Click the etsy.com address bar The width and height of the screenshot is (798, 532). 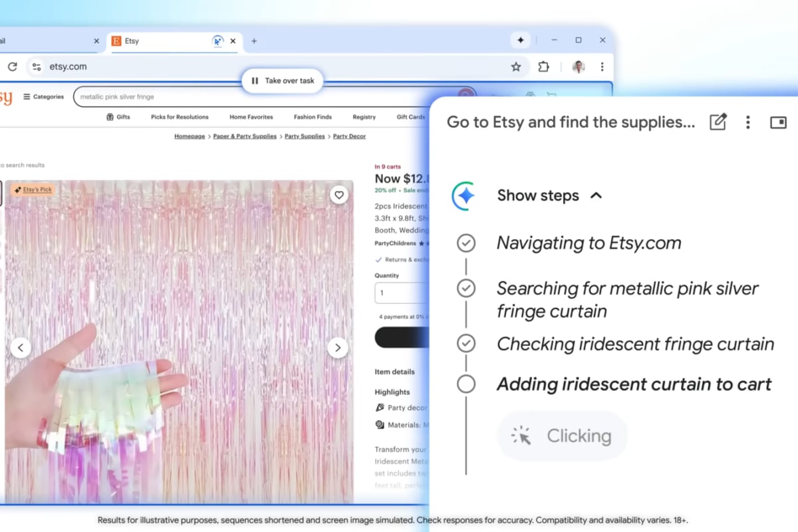[276, 66]
